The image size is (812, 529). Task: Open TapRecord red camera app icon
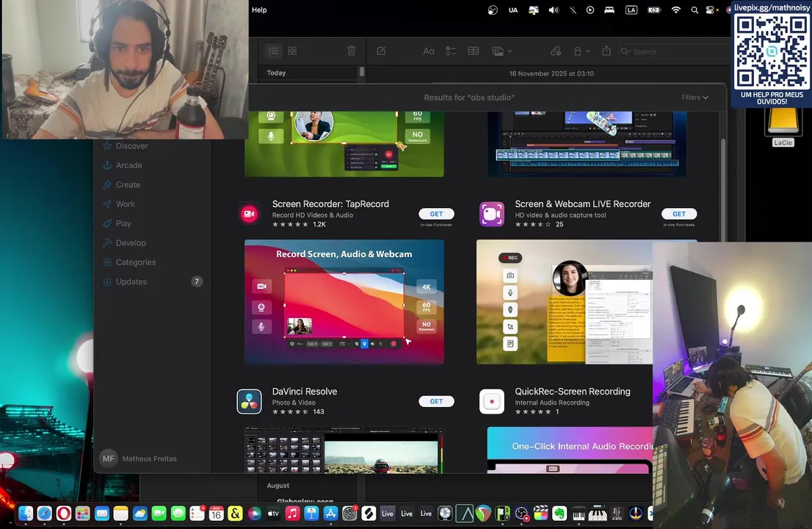point(249,214)
